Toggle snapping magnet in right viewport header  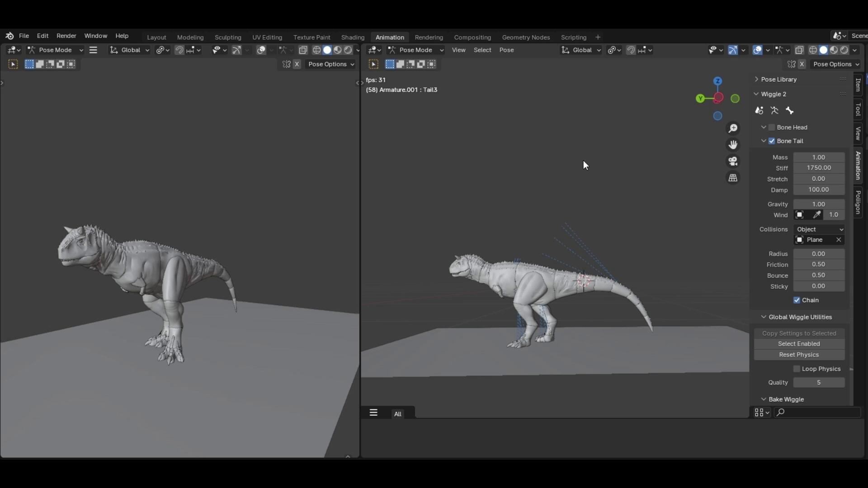click(631, 50)
